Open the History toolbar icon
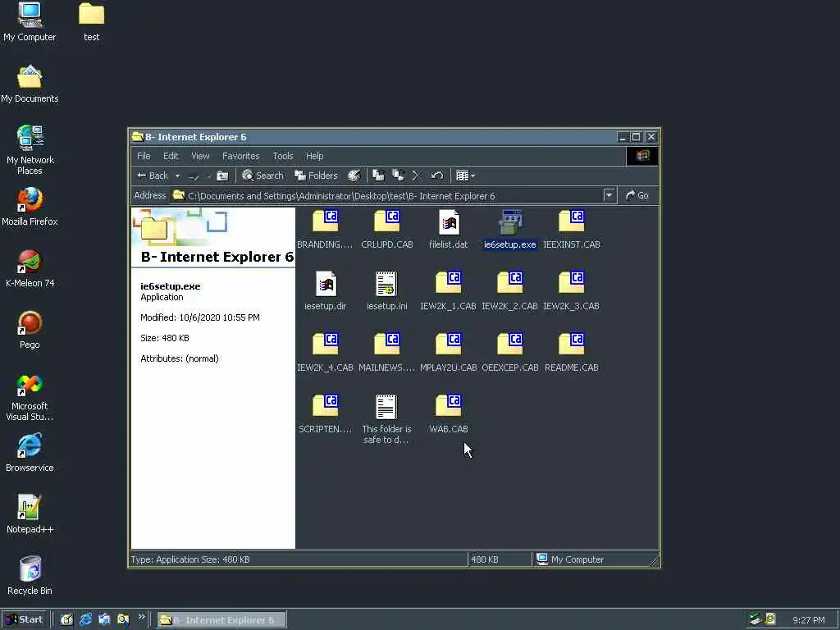The height and width of the screenshot is (630, 840). (x=354, y=176)
